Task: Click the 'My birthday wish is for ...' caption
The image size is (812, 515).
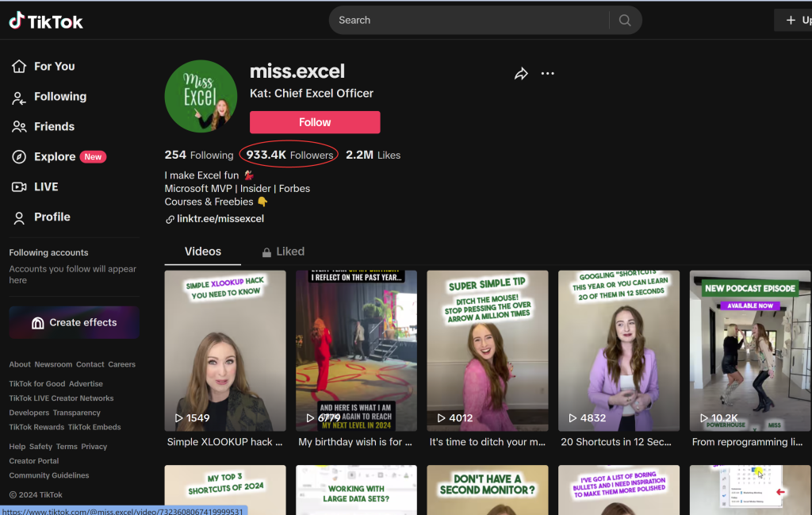Action: [355, 442]
